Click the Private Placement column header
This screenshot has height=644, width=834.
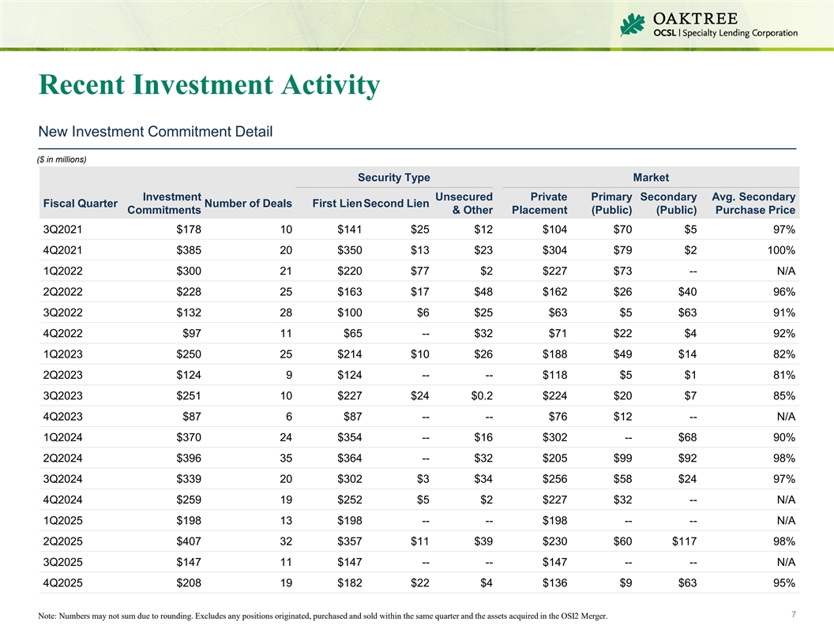(x=539, y=204)
